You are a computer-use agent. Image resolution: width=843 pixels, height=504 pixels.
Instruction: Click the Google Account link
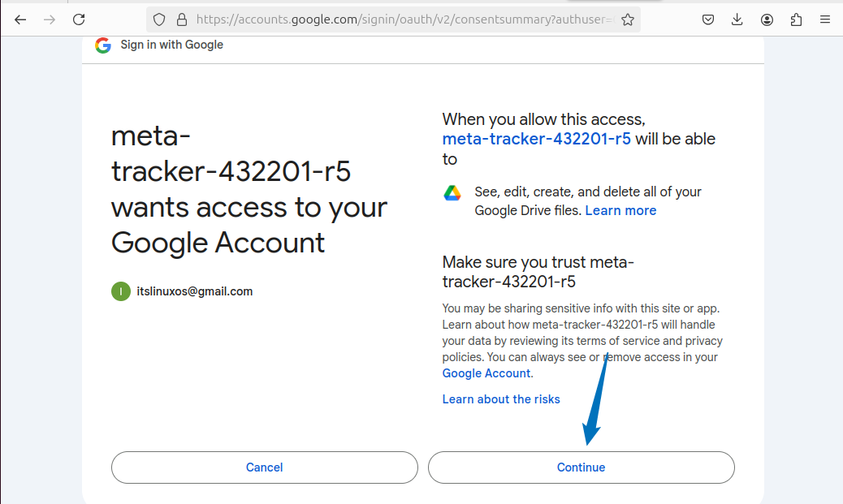tap(486, 373)
